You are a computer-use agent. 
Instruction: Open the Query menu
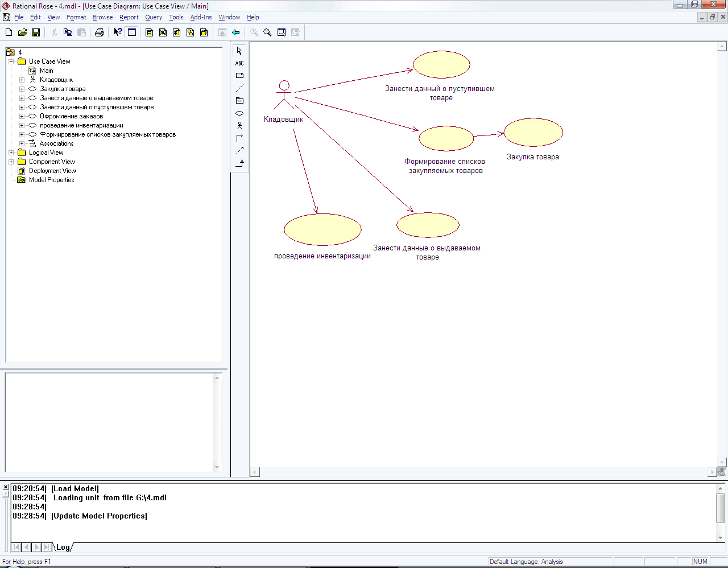(154, 17)
